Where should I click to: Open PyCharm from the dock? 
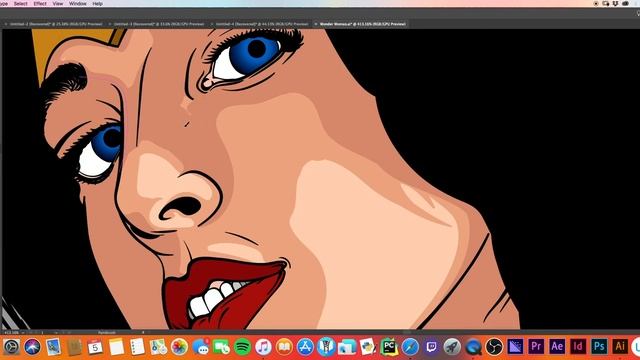[389, 347]
